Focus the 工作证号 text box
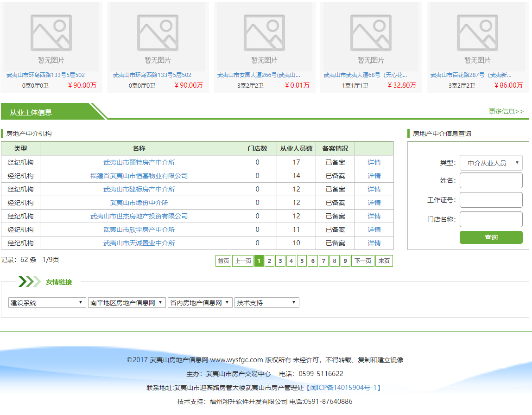The width and height of the screenshot is (532, 415). (x=491, y=200)
